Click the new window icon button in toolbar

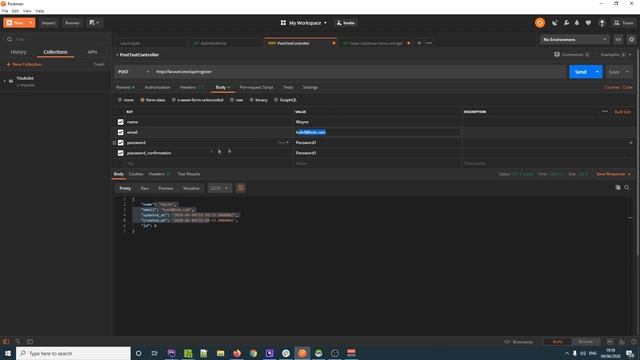94,23
